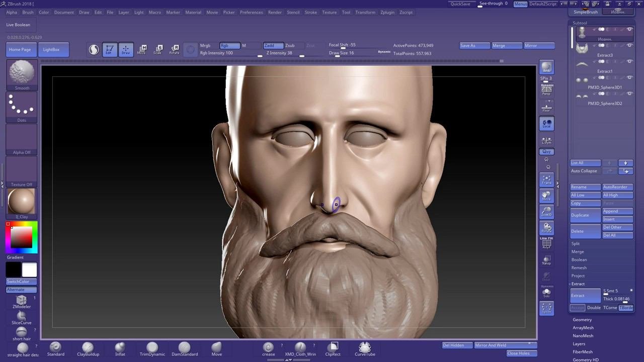The image size is (644, 362).
Task: Click the Frame view icon
Action: (x=546, y=179)
